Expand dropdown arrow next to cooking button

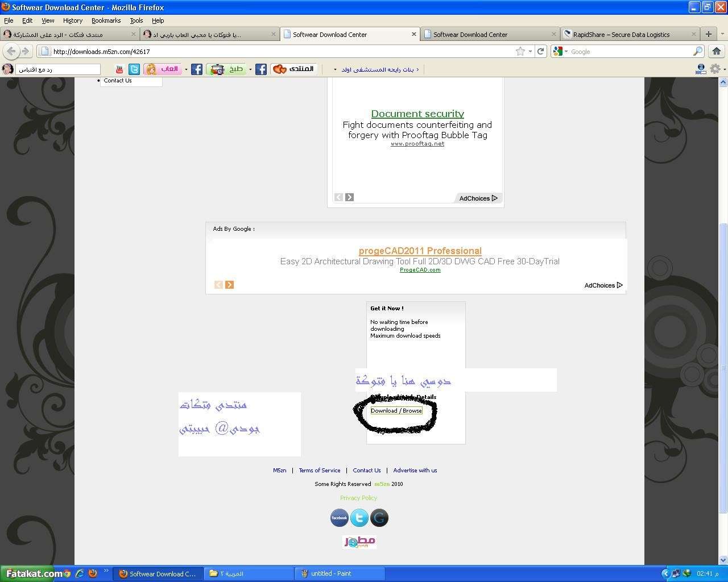point(250,69)
